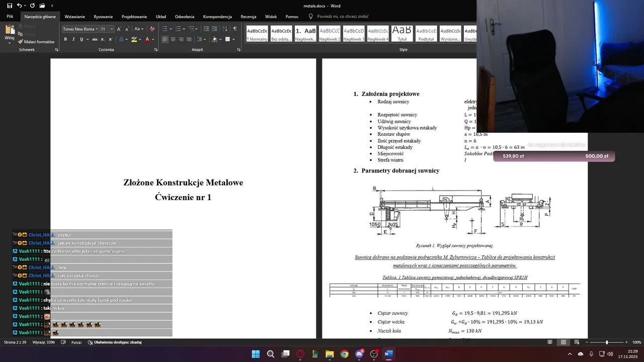
Task: Click the Undo arrow icon
Action: point(19,6)
